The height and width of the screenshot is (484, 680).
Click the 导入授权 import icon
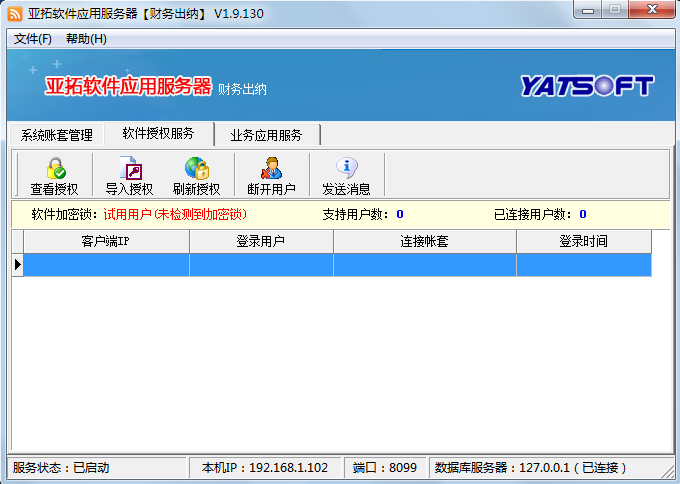point(129,168)
